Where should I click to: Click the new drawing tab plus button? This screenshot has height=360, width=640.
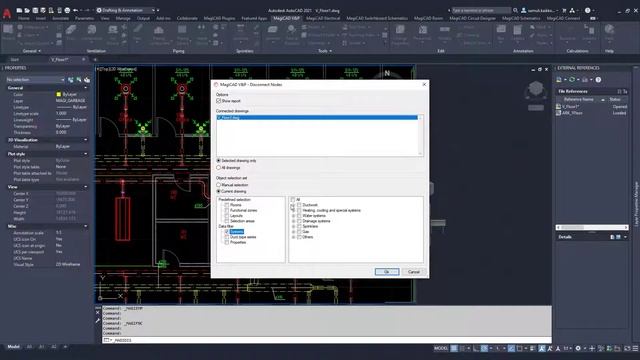95,60
